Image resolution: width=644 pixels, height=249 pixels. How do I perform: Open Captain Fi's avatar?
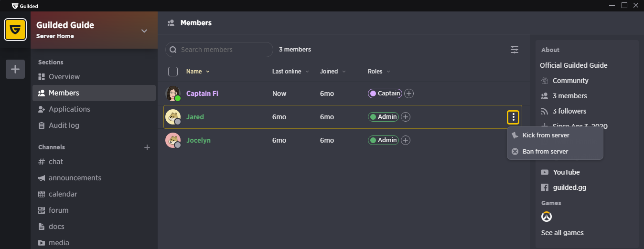173,93
